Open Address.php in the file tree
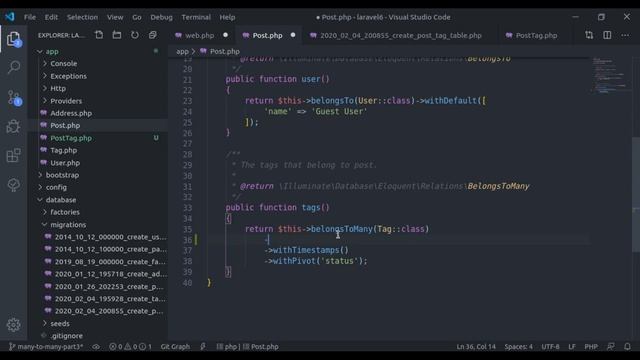This screenshot has height=360, width=640. [71, 113]
